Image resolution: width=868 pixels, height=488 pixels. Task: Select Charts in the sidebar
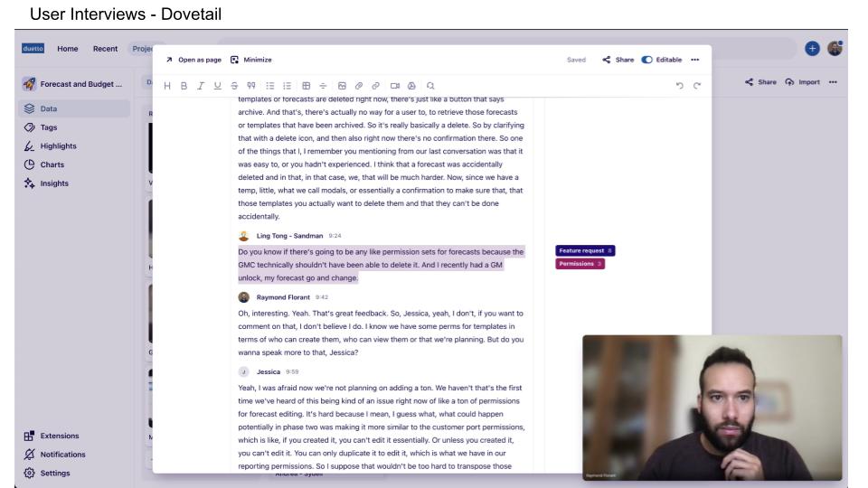point(52,164)
